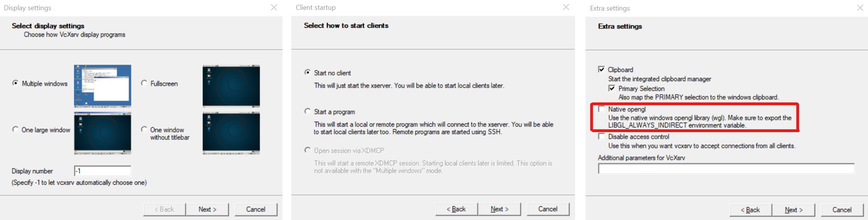Screen dimensions: 868x220
Task: Click Additional parameters for VcXsrv field
Action: pyautogui.click(x=726, y=168)
